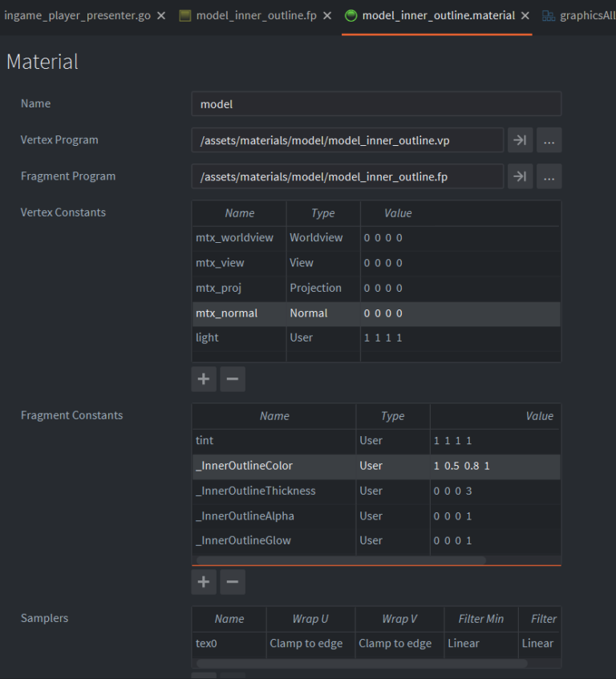Viewport: 616px width, 679px height.
Task: Open Type dropdown for mtx_normal constant
Action: (x=322, y=313)
